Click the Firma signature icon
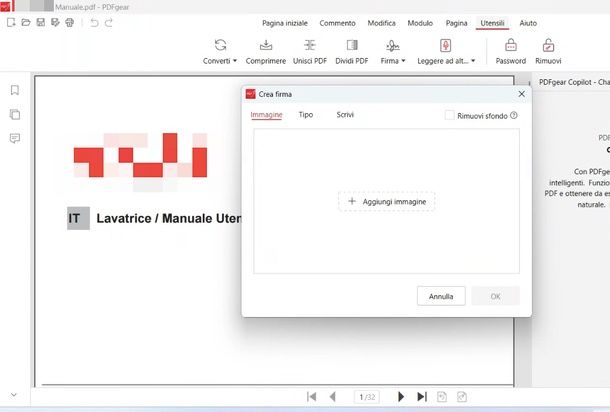 coord(393,46)
